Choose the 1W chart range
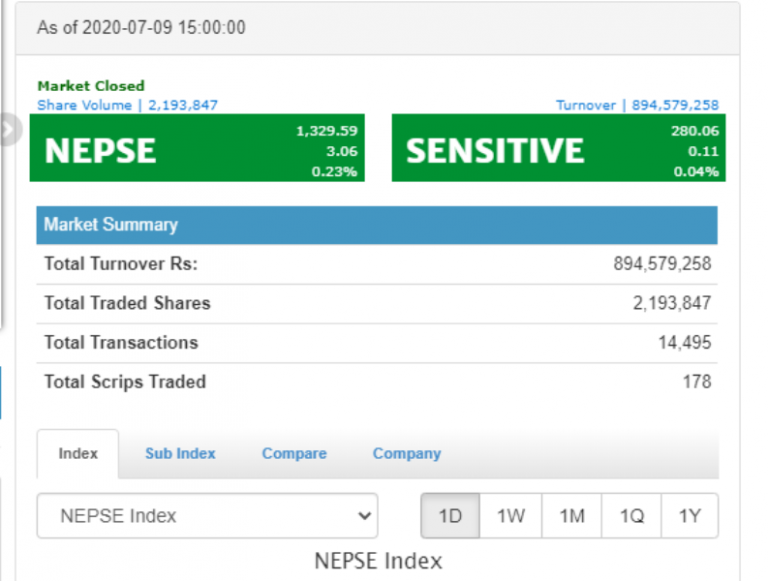The image size is (768, 581). [511, 515]
